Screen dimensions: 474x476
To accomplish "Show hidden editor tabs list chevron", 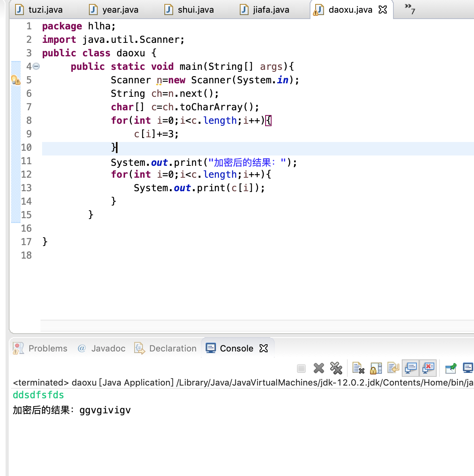I will coord(410,8).
